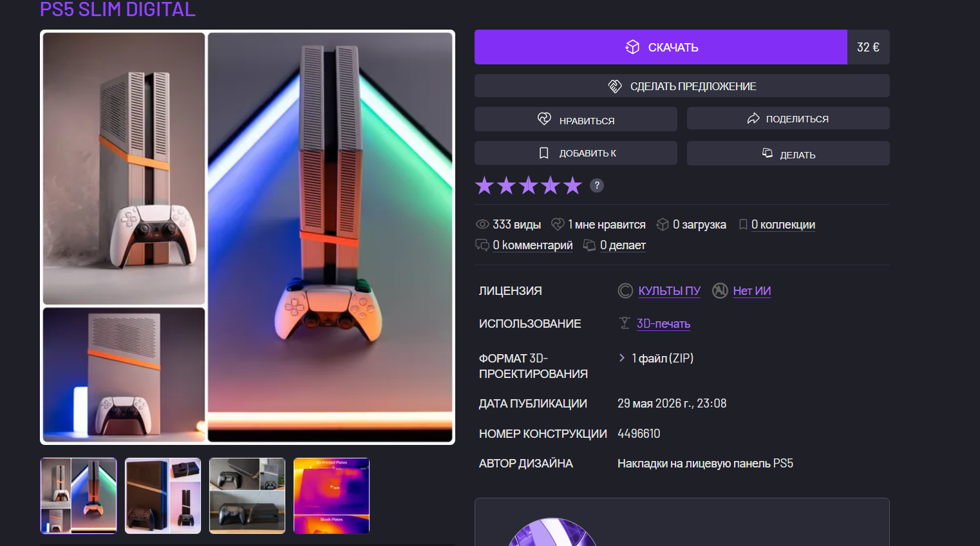Share the design via ПОДЕЛИТЬСЯ
This screenshot has width=980, height=546.
point(788,118)
